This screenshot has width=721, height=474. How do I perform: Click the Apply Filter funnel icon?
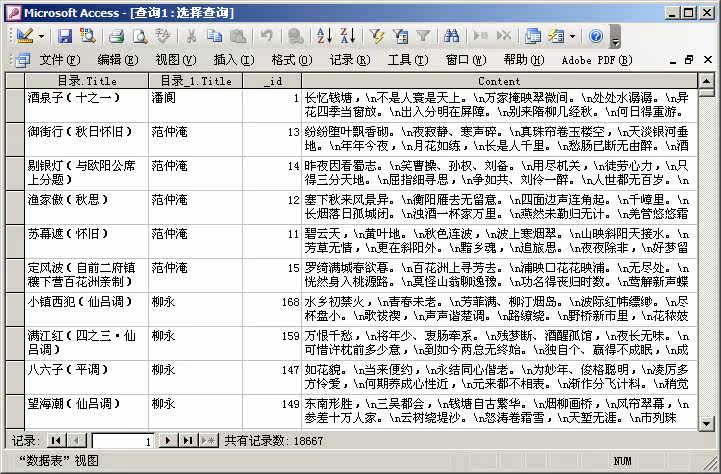pos(423,36)
